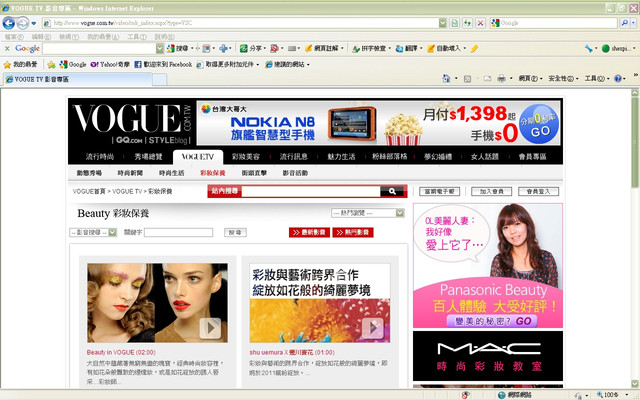Viewport: 640px width, 400px height.
Task: Play the Beauty in VOGUE video
Action: (210, 328)
